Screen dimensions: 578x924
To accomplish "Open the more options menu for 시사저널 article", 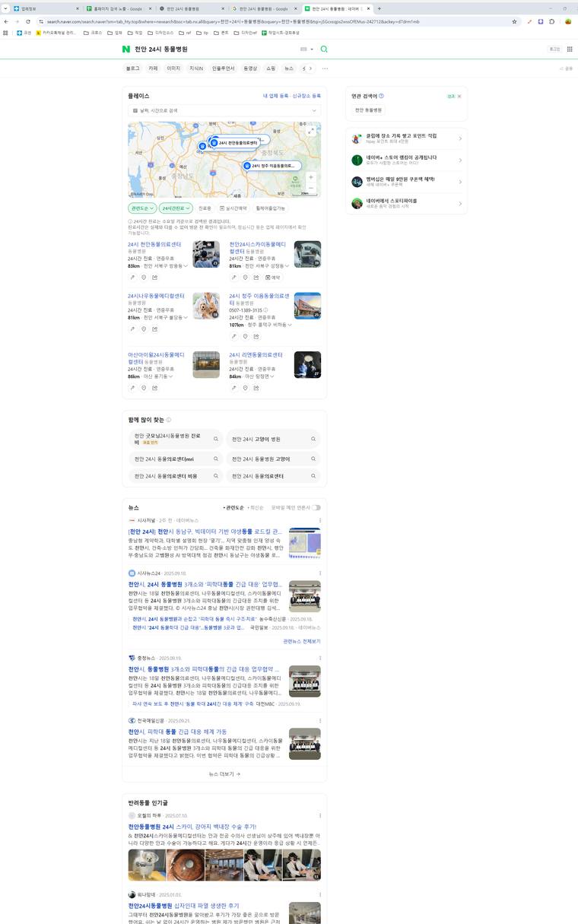I will tap(319, 520).
